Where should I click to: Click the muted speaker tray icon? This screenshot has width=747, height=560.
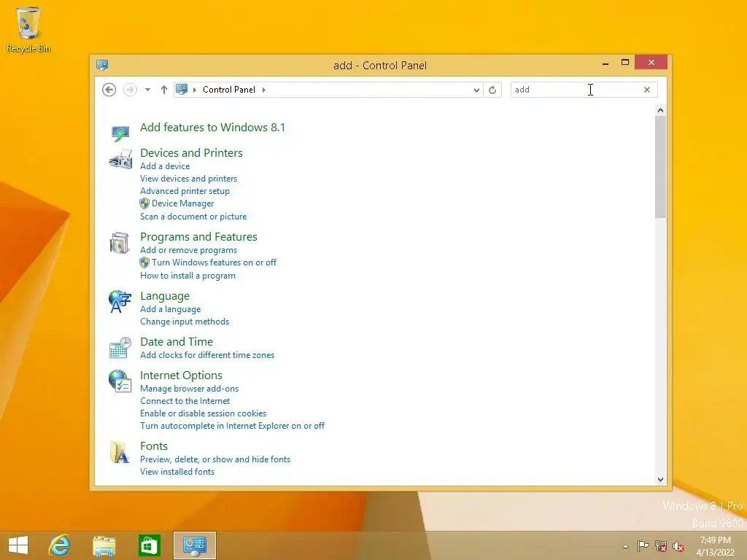pos(678,546)
